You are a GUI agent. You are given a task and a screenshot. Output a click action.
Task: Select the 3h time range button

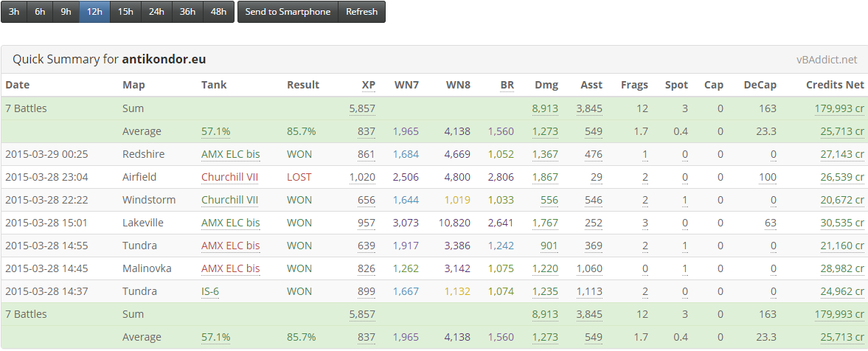15,12
